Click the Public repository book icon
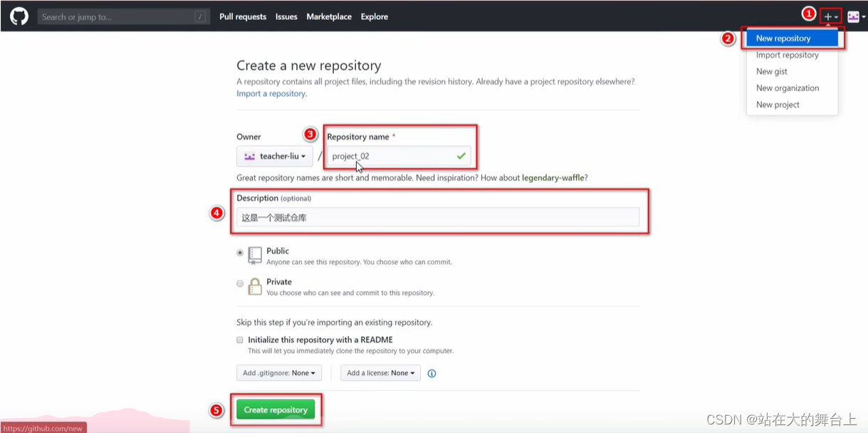 [x=255, y=256]
